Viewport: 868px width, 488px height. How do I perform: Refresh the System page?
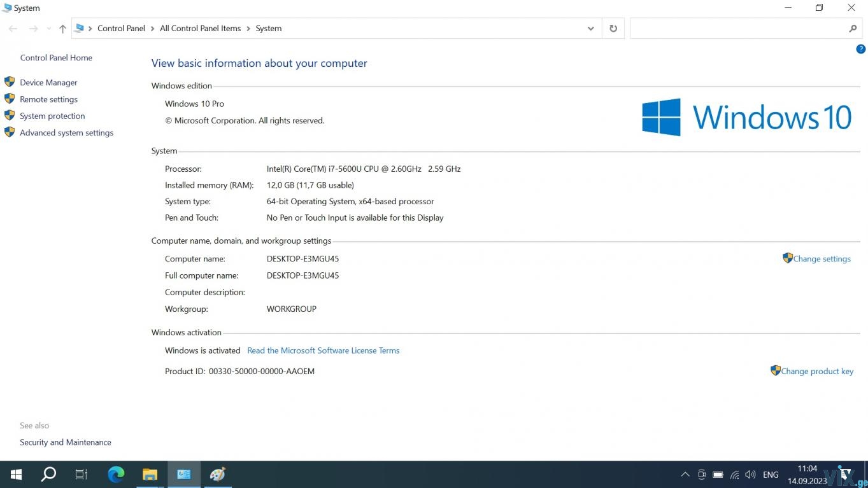coord(613,29)
